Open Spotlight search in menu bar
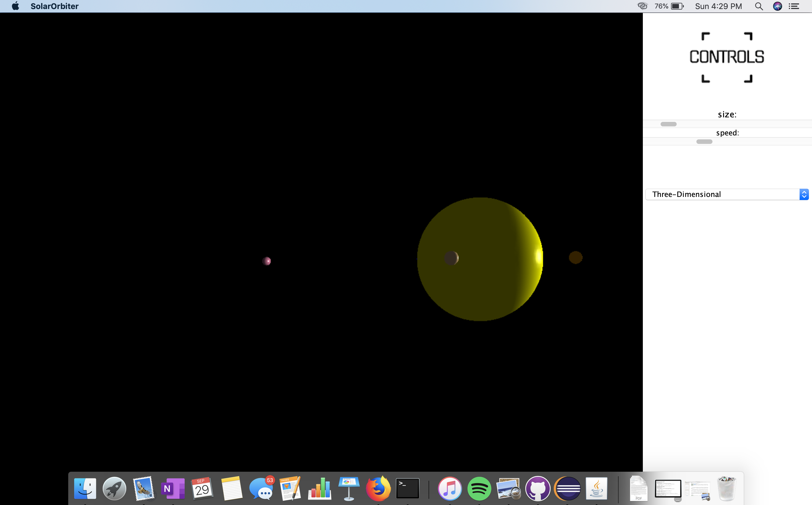This screenshot has height=505, width=812. (x=759, y=6)
